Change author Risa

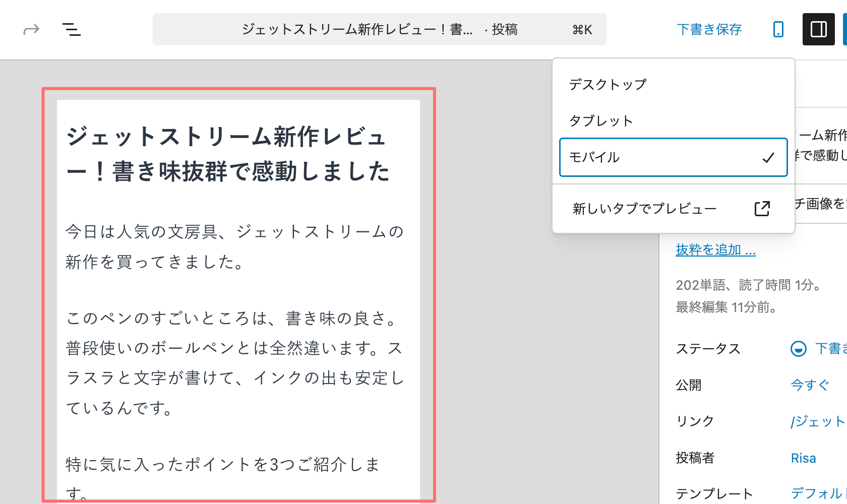click(x=804, y=458)
